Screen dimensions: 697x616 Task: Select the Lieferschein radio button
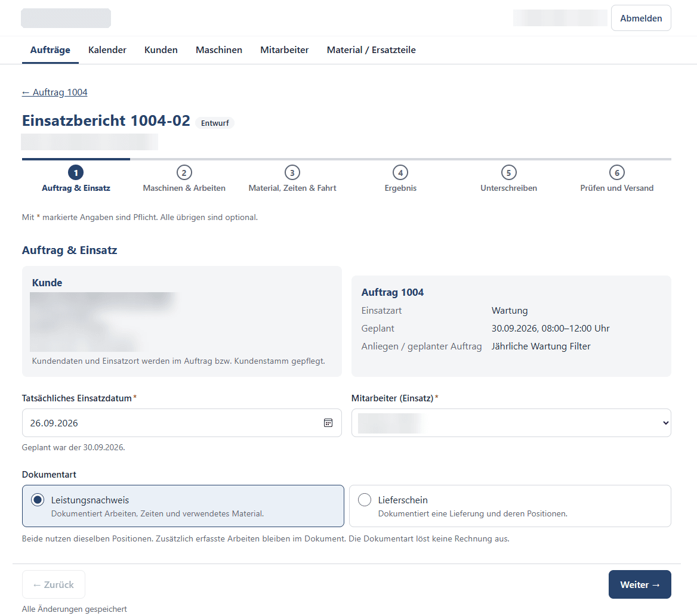point(365,500)
